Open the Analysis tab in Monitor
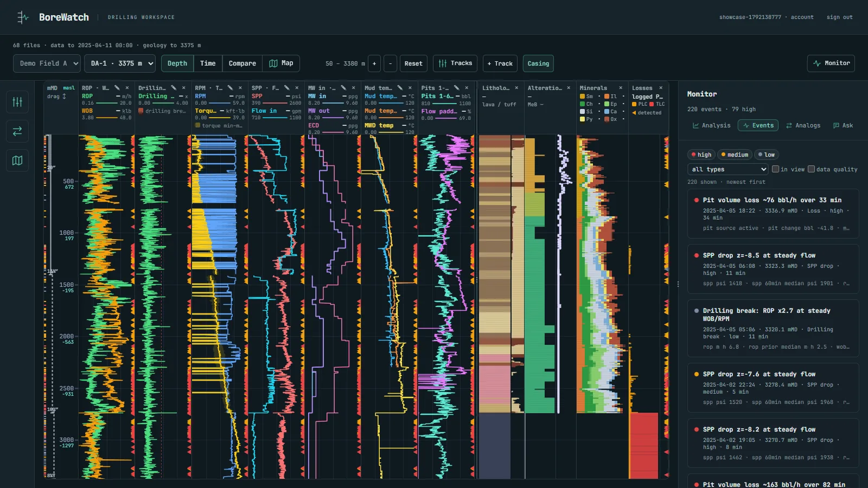Screen dimensions: 868x488 [x=711, y=125]
